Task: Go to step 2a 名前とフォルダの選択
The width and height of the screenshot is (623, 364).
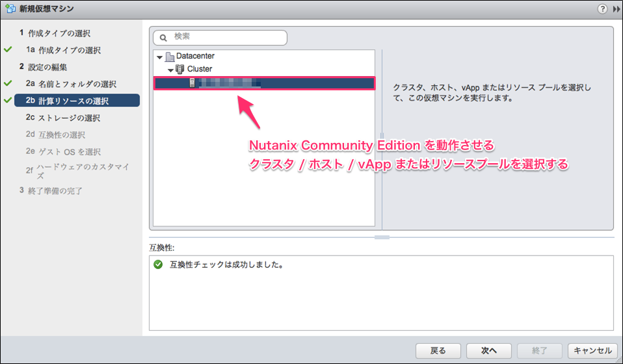Action: point(71,84)
